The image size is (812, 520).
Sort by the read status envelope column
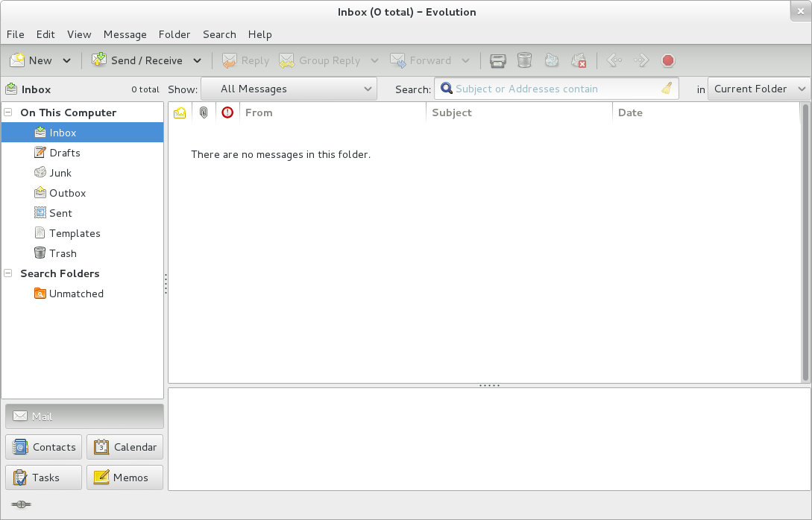click(180, 112)
